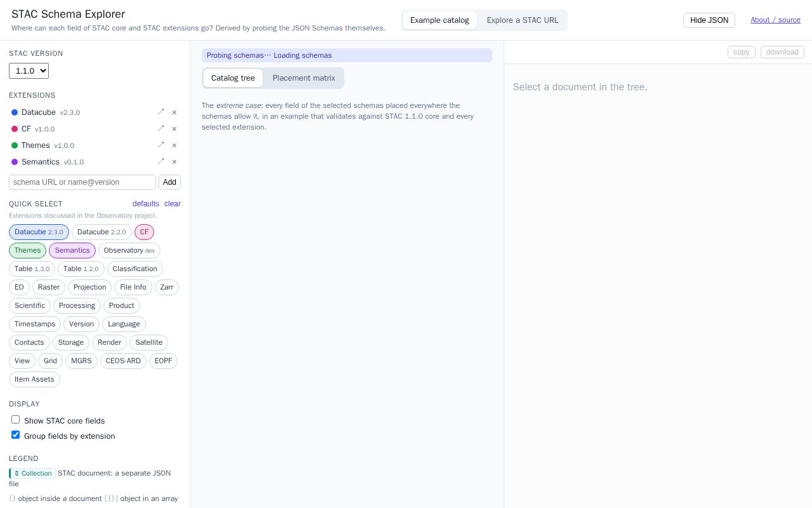The height and width of the screenshot is (508, 812).
Task: Toggle the Datacube 2.2.0 quick select chip
Action: point(101,232)
